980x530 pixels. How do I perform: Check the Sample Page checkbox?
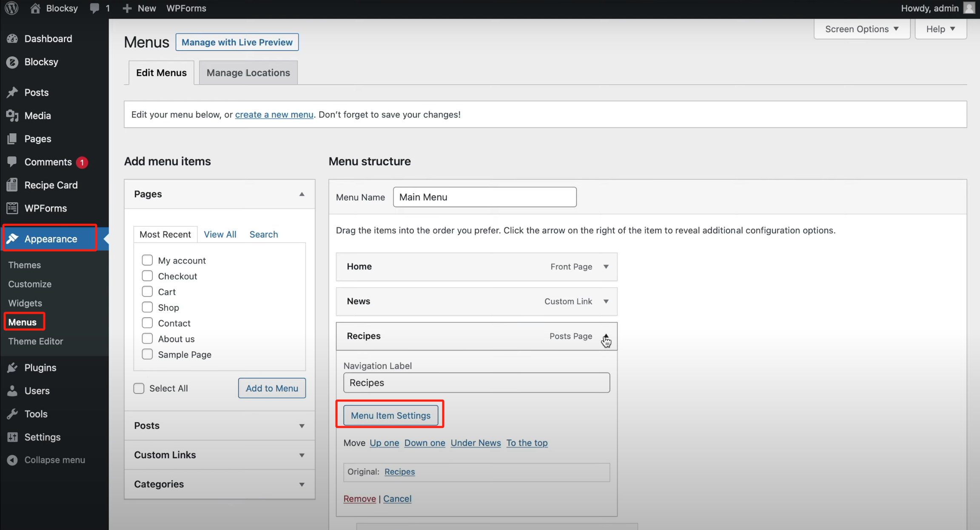[x=147, y=354]
